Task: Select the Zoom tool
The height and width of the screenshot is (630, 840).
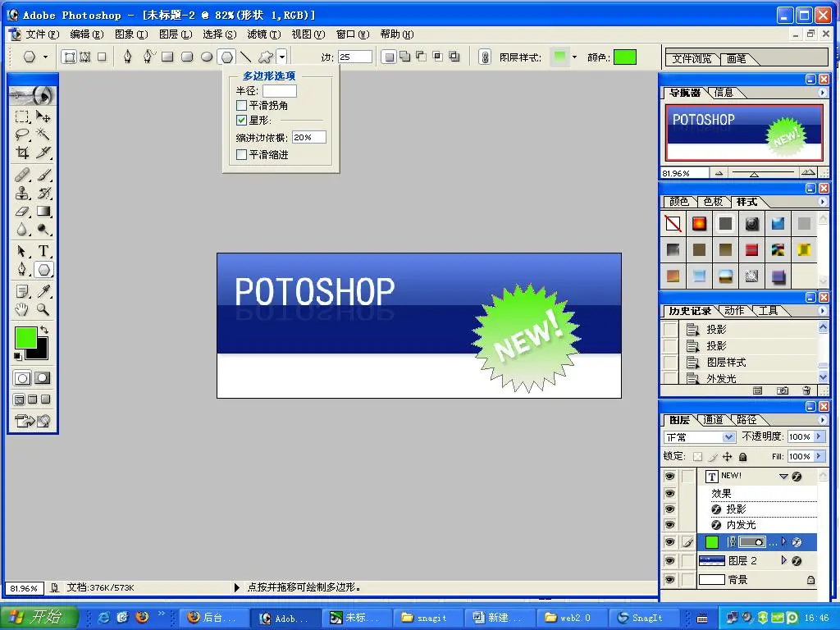Action: (x=43, y=309)
